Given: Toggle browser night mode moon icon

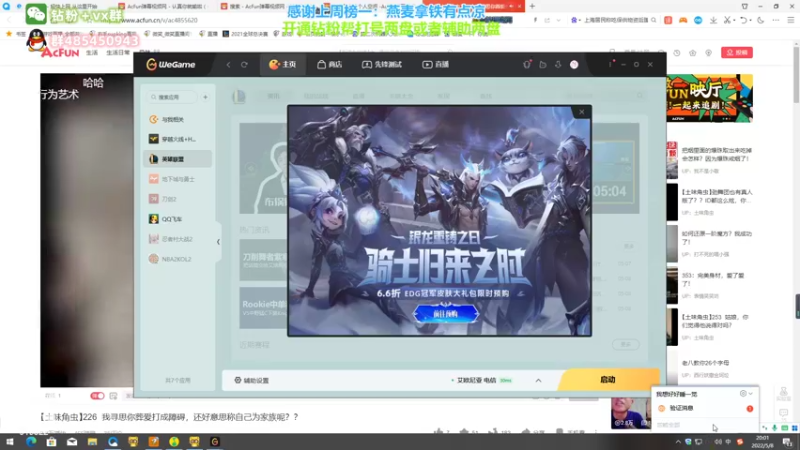Looking at the screenshot, I should coord(761,20).
